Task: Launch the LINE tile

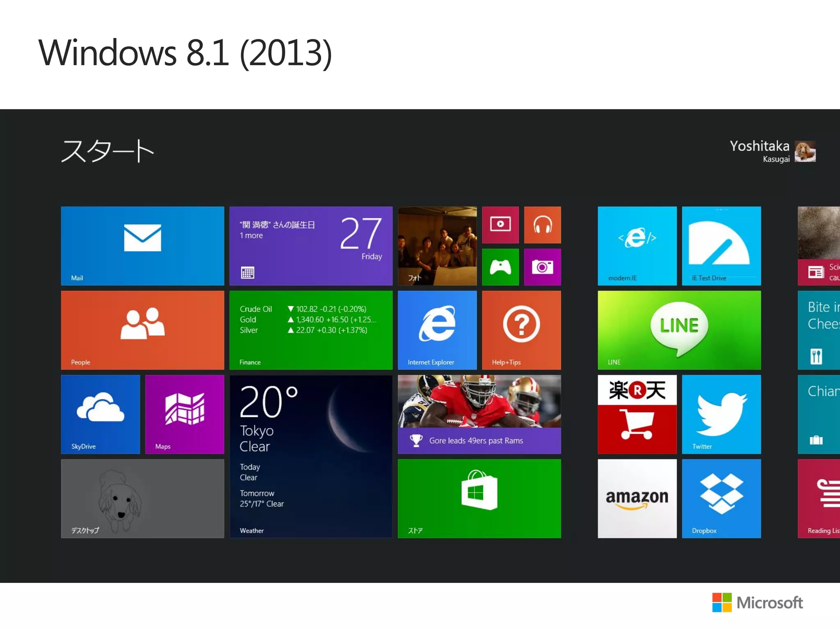Action: click(x=679, y=330)
